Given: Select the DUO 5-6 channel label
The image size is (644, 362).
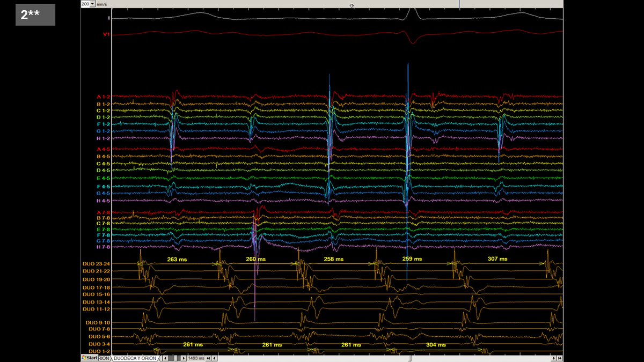Looking at the screenshot, I should 99,336.
